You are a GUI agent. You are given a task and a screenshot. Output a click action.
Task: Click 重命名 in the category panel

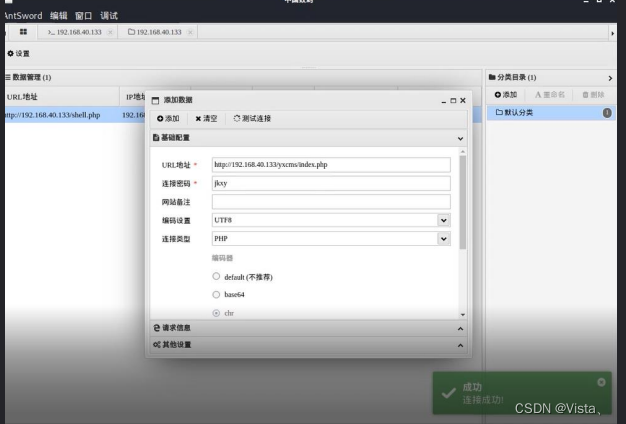click(x=550, y=95)
